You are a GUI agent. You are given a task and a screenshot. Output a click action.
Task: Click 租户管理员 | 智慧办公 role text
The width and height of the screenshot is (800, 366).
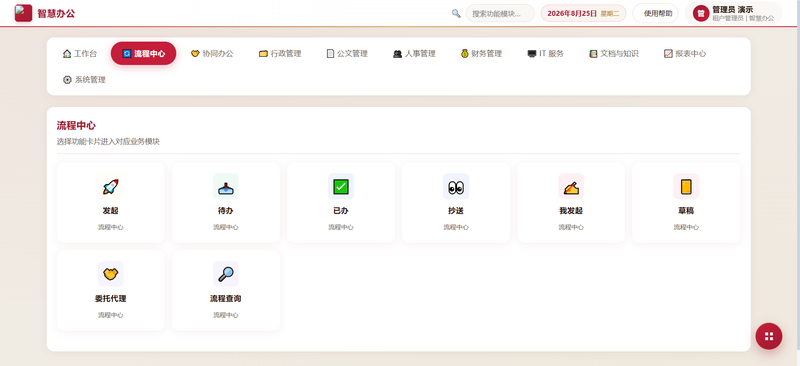(743, 18)
